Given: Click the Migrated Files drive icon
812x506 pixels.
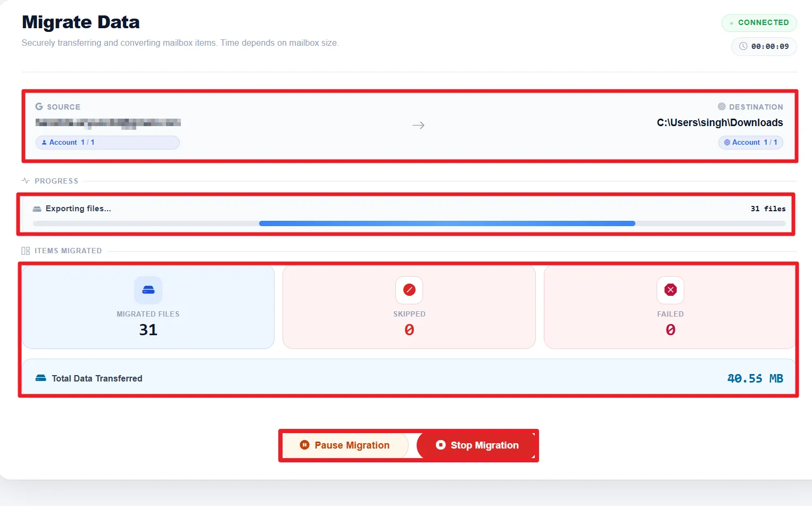Looking at the screenshot, I should [148, 290].
